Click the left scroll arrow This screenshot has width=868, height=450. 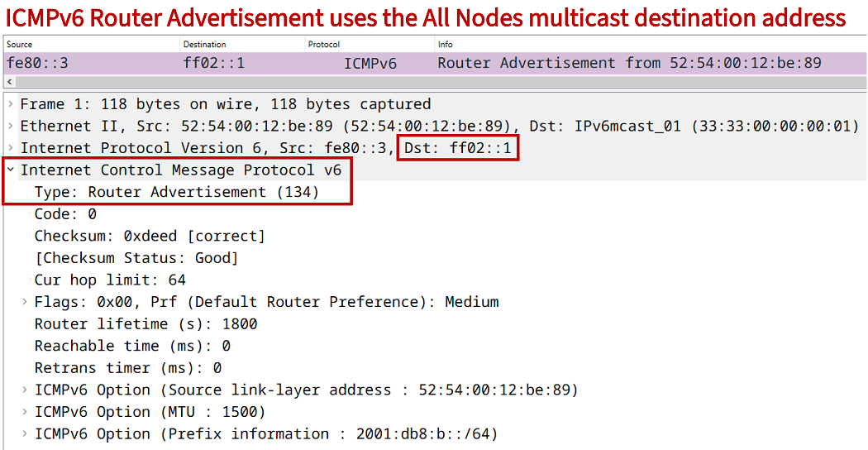click(x=9, y=82)
